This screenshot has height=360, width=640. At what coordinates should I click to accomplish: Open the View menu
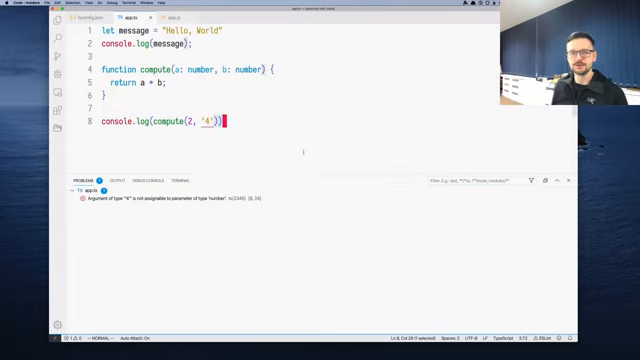(89, 2)
